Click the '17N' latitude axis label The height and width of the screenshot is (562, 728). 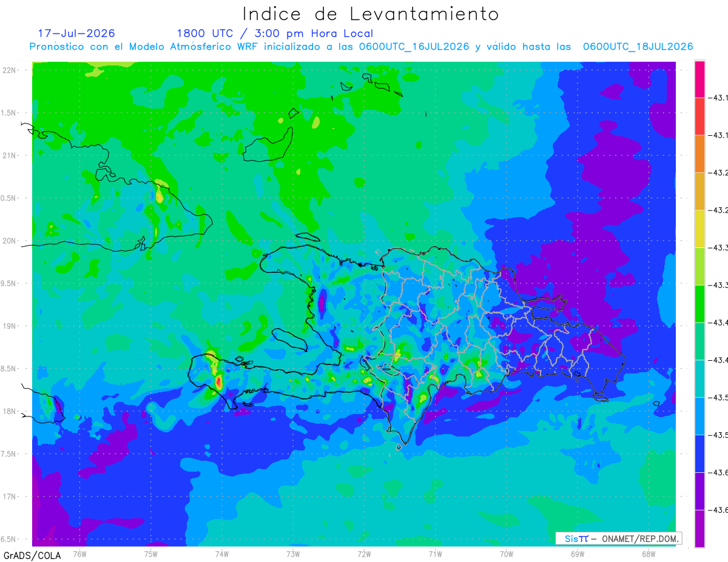click(10, 497)
